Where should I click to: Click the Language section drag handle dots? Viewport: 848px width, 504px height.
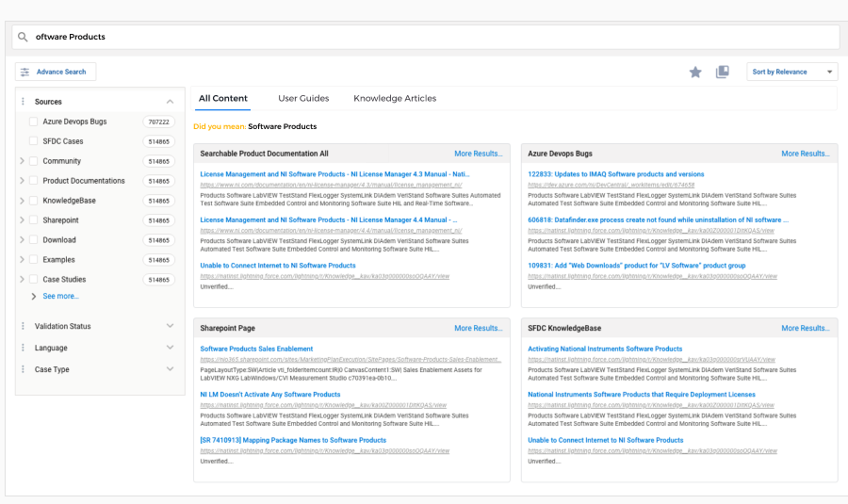(x=23, y=348)
